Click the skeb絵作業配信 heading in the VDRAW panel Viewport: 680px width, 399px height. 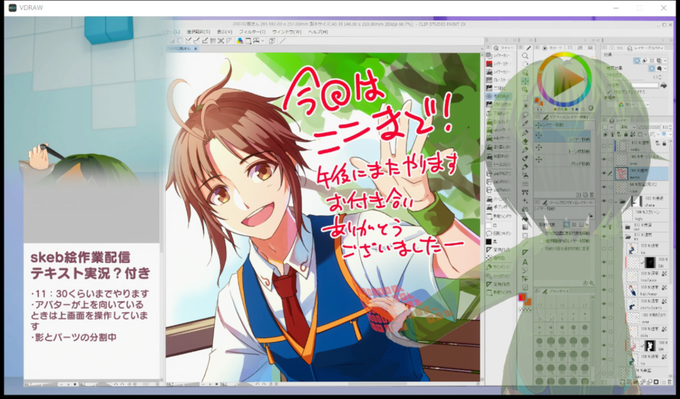tap(80, 258)
